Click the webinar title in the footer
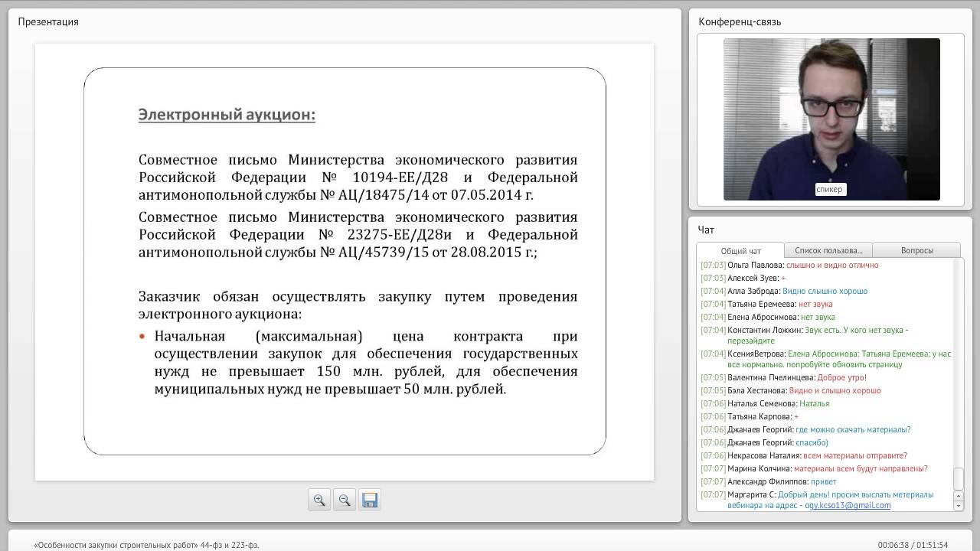 point(146,545)
